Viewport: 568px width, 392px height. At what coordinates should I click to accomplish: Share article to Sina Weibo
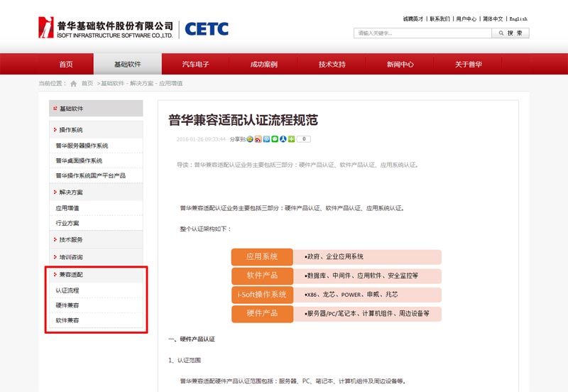click(258, 139)
